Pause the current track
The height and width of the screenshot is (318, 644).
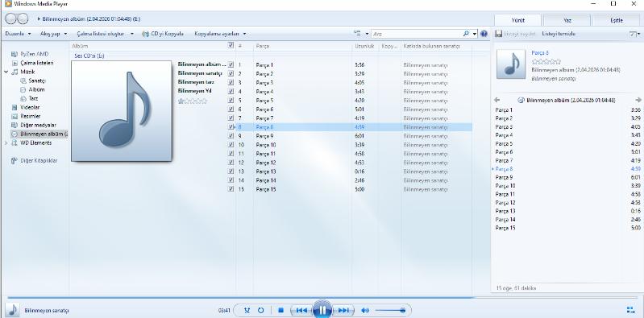tap(322, 310)
